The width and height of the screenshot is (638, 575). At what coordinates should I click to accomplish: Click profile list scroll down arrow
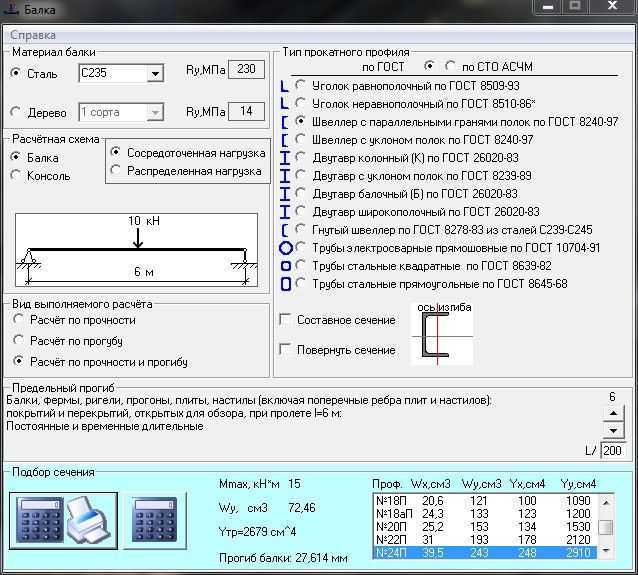[606, 551]
